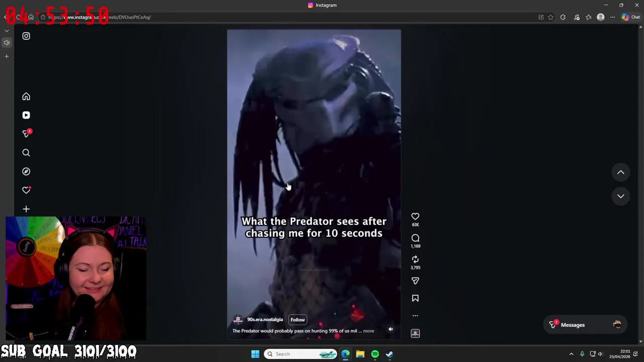Open 90s.era.nostalgia profile
This screenshot has height=362, width=644.
coord(265,320)
